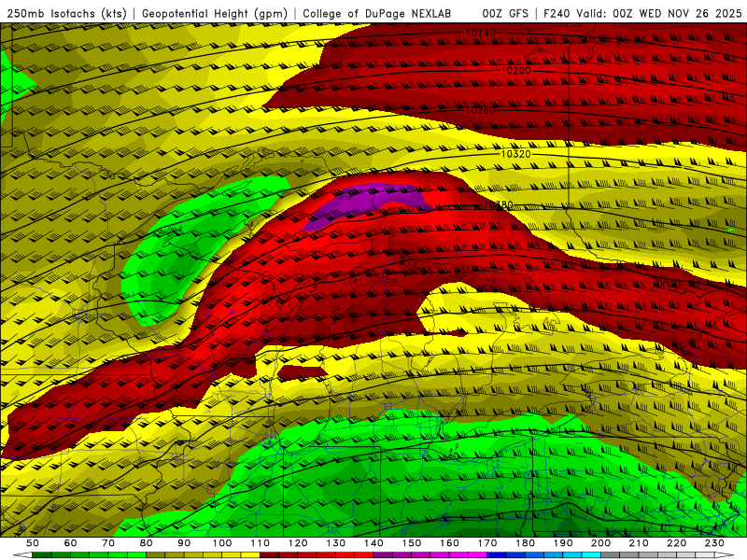Click the 120 value on the color scale
The height and width of the screenshot is (560, 747).
tap(298, 543)
